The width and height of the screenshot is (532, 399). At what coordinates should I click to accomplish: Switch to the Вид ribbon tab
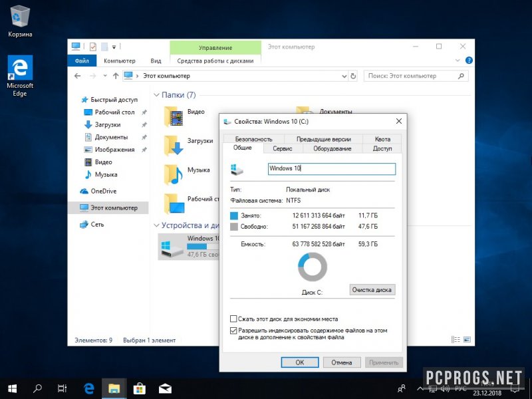coord(156,61)
